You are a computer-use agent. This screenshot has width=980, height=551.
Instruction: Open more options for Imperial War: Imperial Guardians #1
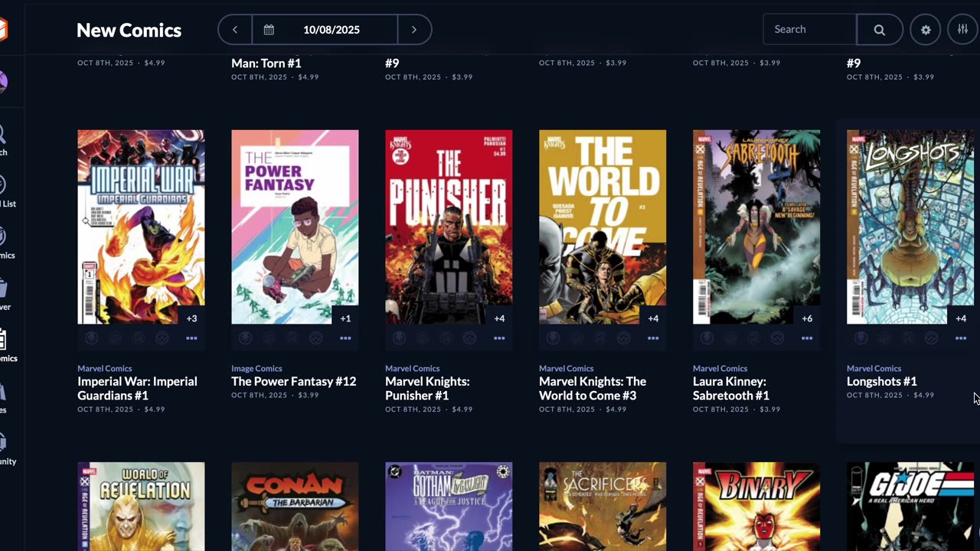tap(191, 338)
